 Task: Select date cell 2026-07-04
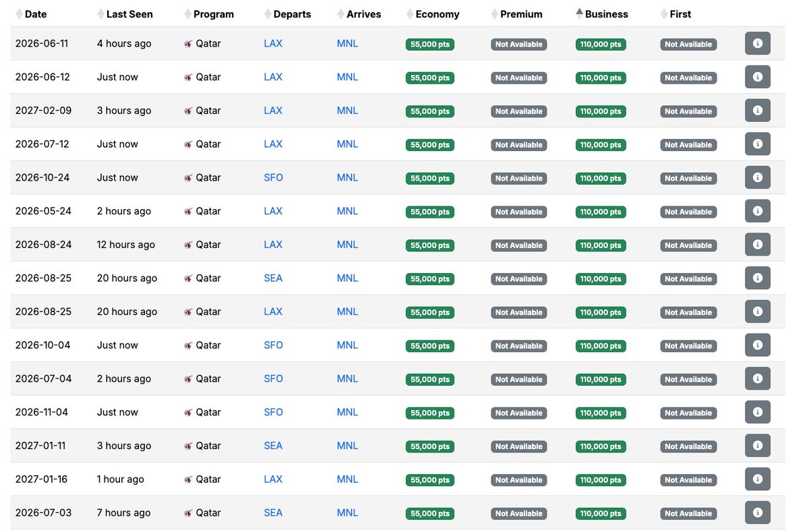click(43, 378)
